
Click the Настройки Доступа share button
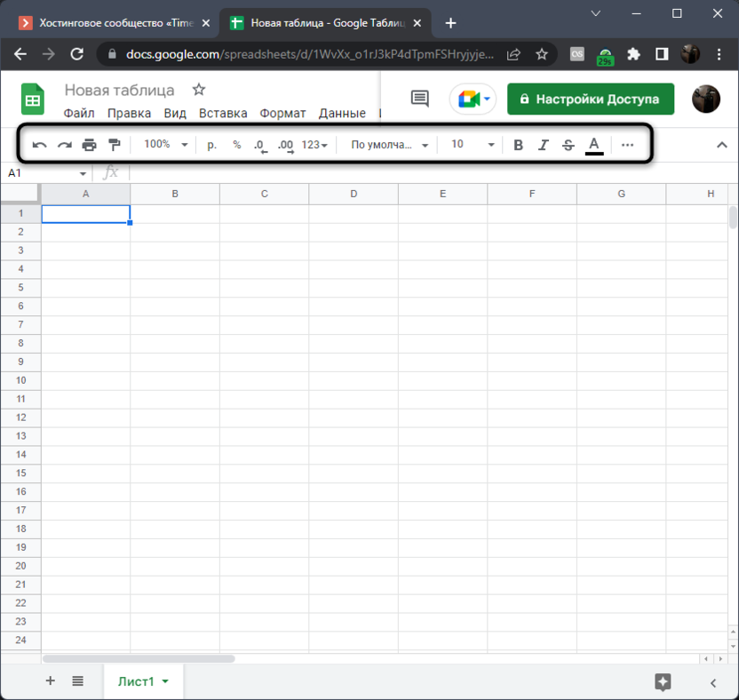(x=591, y=99)
